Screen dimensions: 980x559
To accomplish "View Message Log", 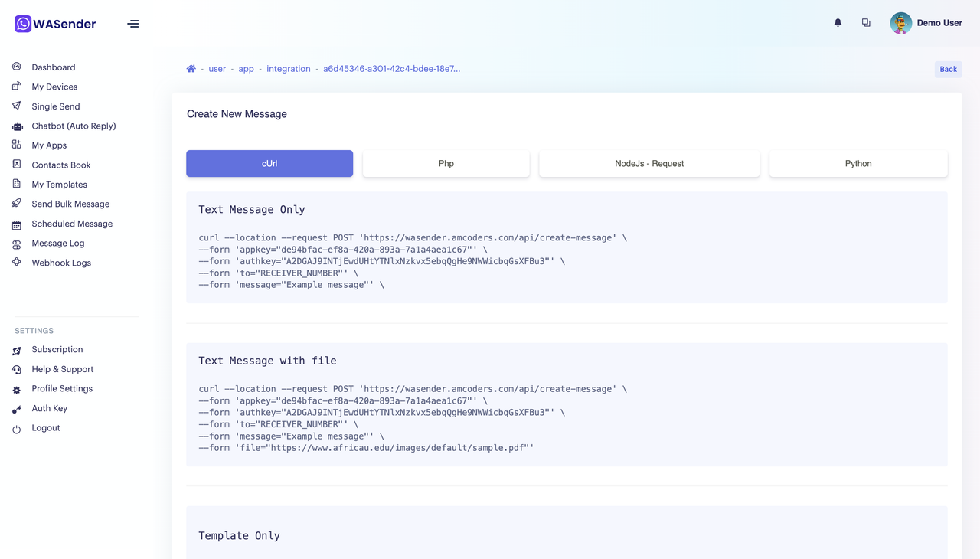I will [58, 243].
